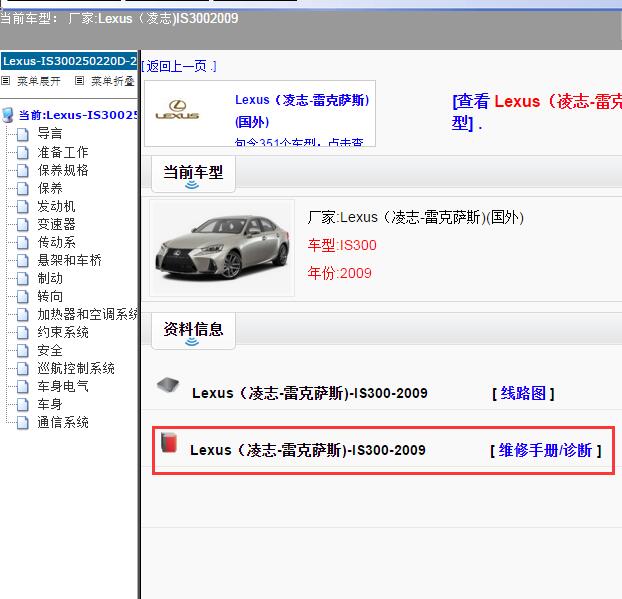
Task: Open the 保养规格 tree item
Action: click(63, 170)
